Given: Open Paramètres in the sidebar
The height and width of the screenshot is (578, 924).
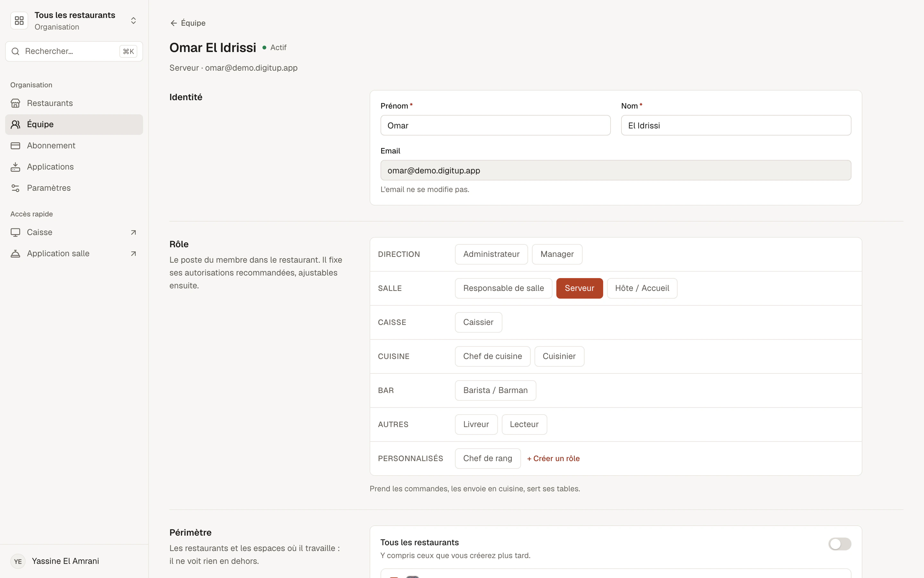Looking at the screenshot, I should point(74,188).
